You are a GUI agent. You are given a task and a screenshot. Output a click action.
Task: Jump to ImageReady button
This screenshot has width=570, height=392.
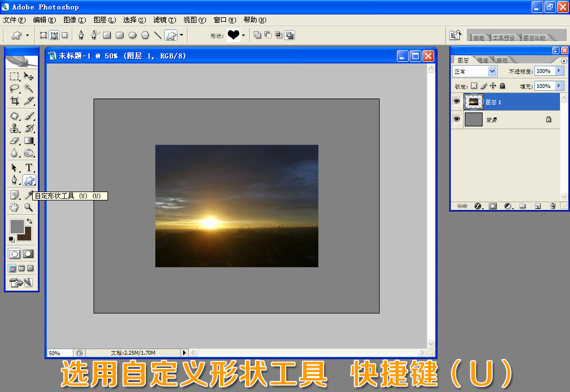[x=21, y=282]
